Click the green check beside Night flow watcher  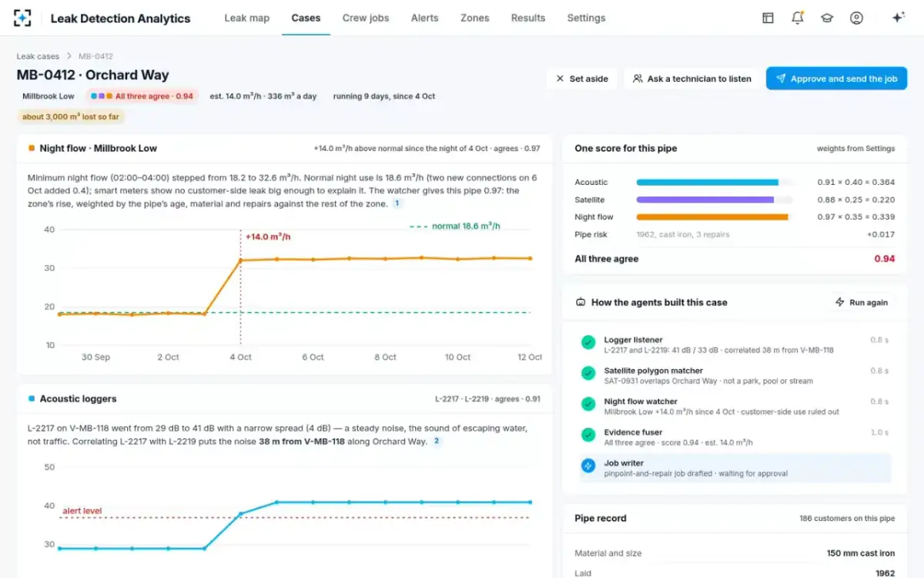pyautogui.click(x=588, y=404)
